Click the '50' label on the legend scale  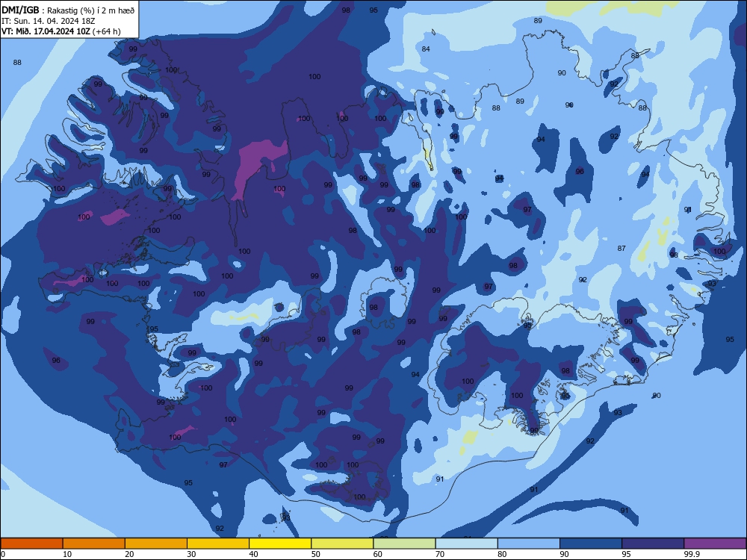click(x=315, y=554)
